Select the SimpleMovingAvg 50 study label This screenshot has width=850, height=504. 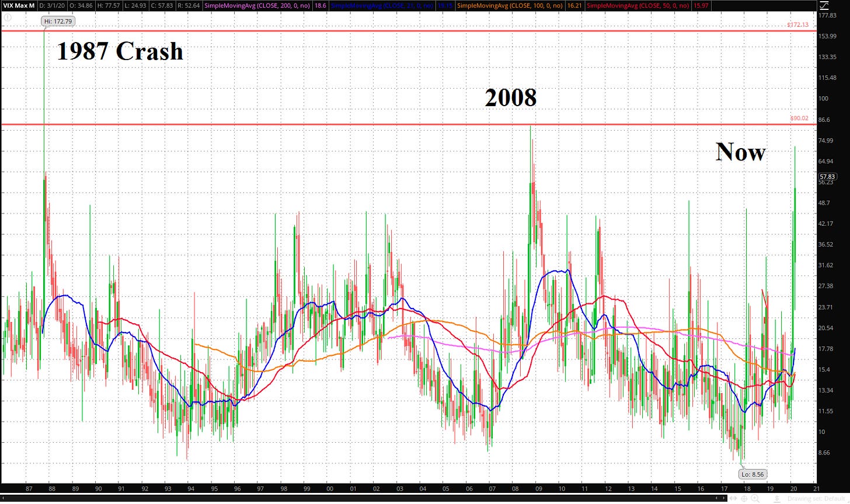click(637, 5)
